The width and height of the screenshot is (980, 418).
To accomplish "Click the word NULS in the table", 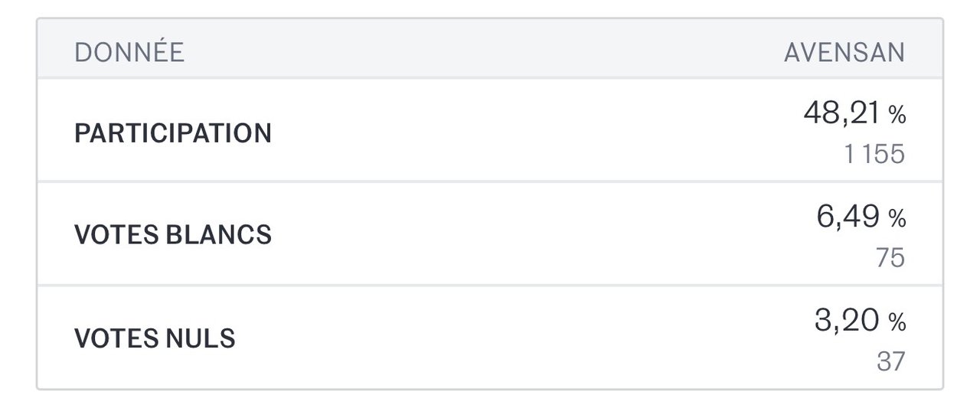I will tap(200, 338).
